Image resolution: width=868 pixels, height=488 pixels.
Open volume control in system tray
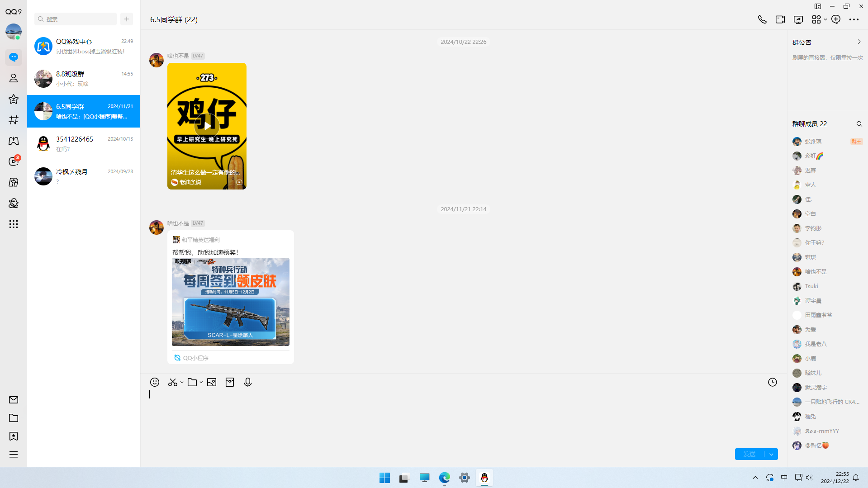point(809,478)
